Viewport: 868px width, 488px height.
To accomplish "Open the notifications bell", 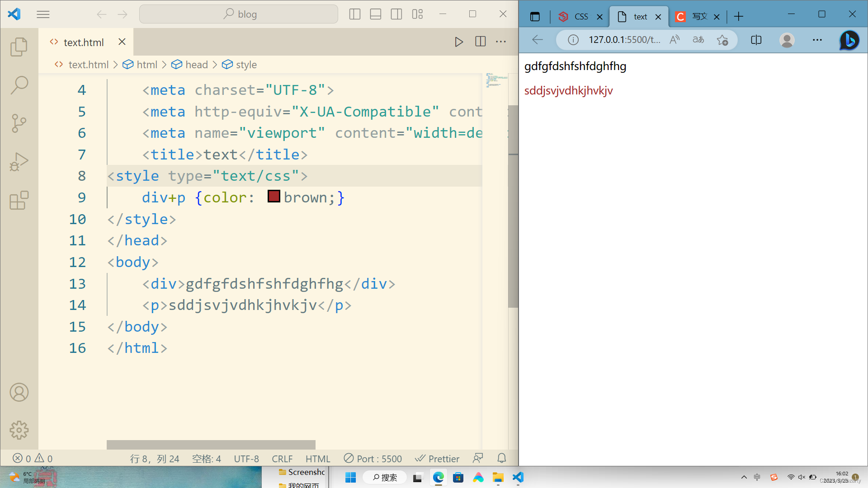I will click(502, 459).
